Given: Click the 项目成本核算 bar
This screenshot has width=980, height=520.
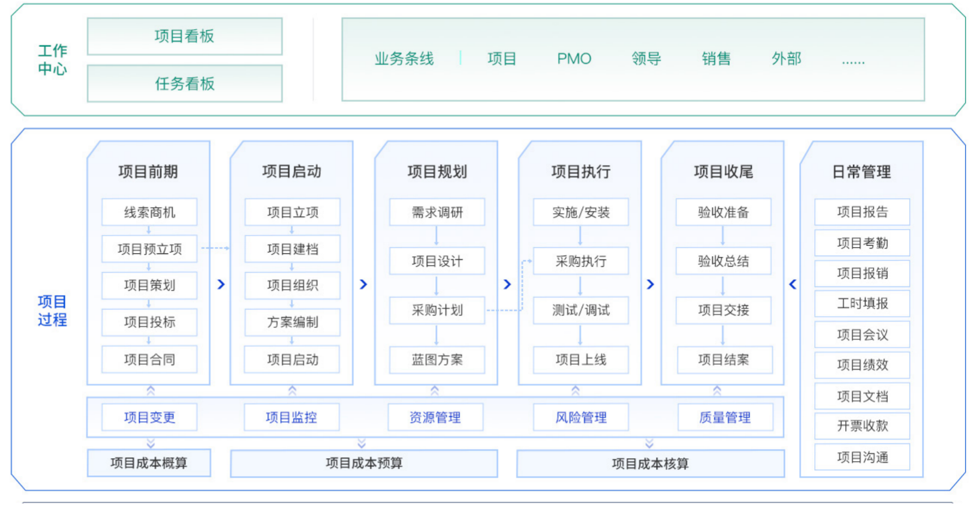Looking at the screenshot, I should pyautogui.click(x=650, y=463).
